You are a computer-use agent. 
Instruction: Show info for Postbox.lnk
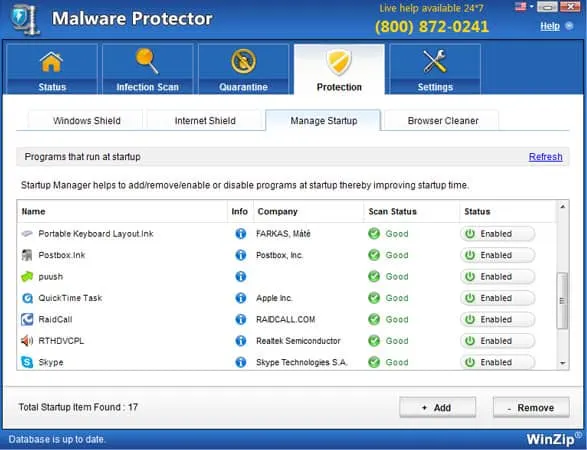(x=241, y=255)
